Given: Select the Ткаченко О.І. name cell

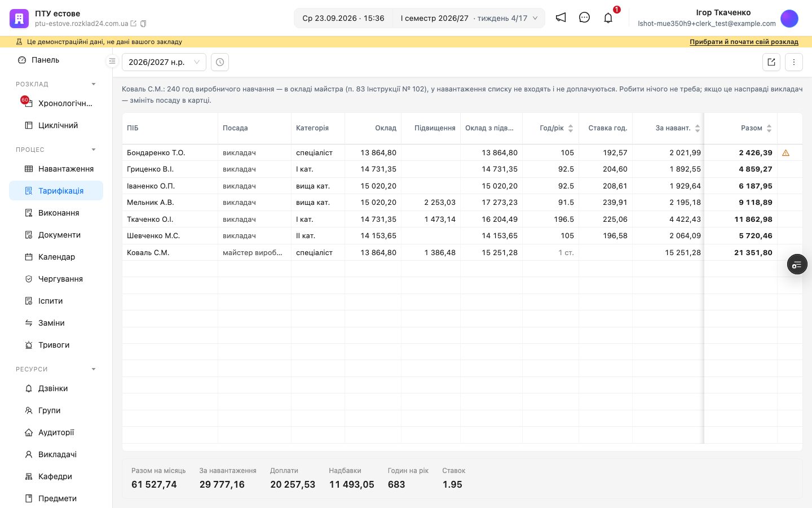Looking at the screenshot, I should click(x=170, y=219).
